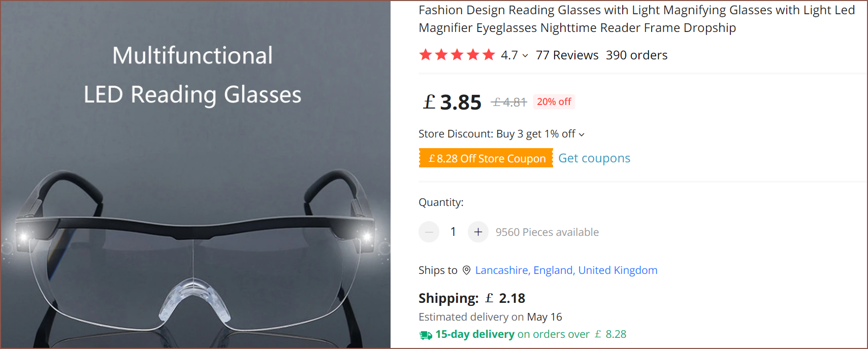This screenshot has height=349, width=868.
Task: Click the quantity value field showing 1
Action: 453,232
